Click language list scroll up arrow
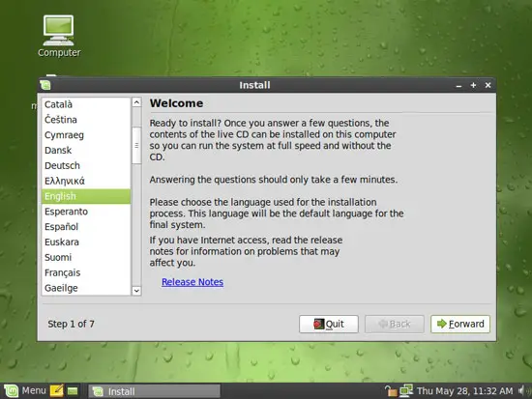Image resolution: width=532 pixels, height=399 pixels. pyautogui.click(x=136, y=102)
